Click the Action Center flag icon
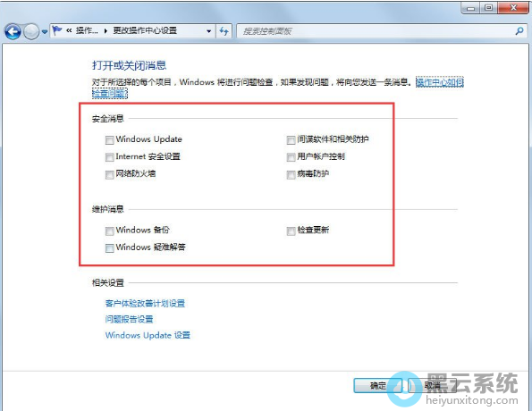532x411 pixels. pyautogui.click(x=57, y=31)
